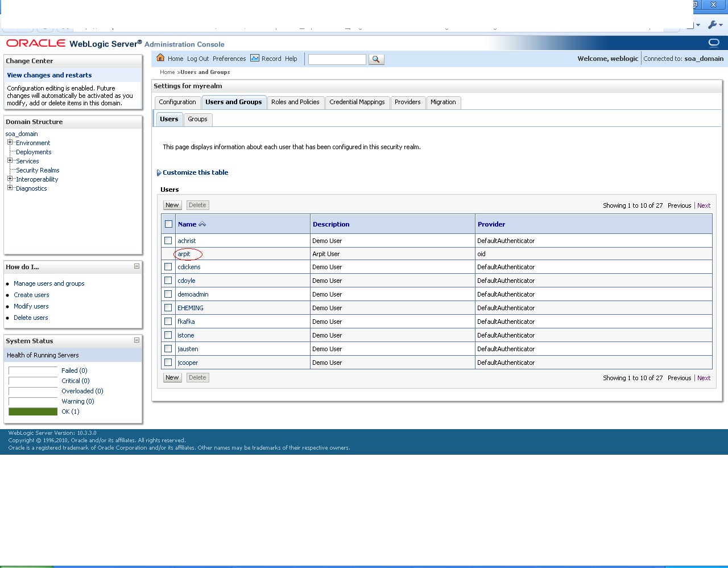Click soa_domain in Domain Structure
This screenshot has height=568, width=728.
click(x=22, y=134)
